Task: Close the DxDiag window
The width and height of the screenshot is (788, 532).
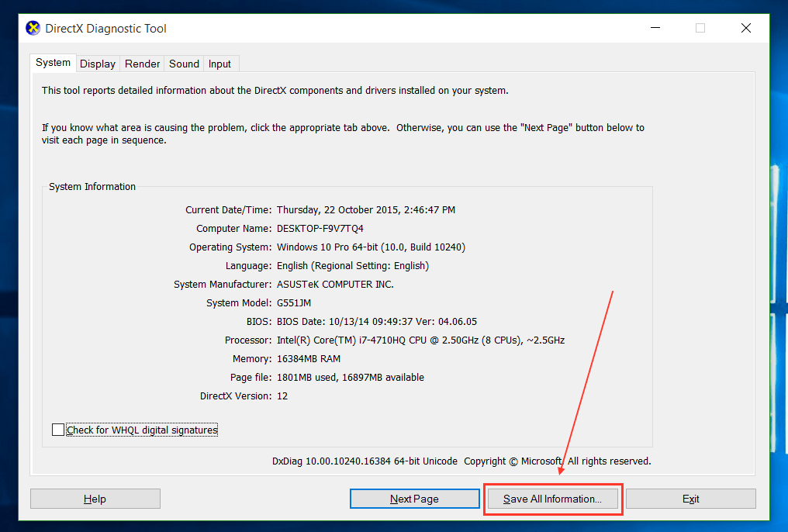Action: point(745,28)
